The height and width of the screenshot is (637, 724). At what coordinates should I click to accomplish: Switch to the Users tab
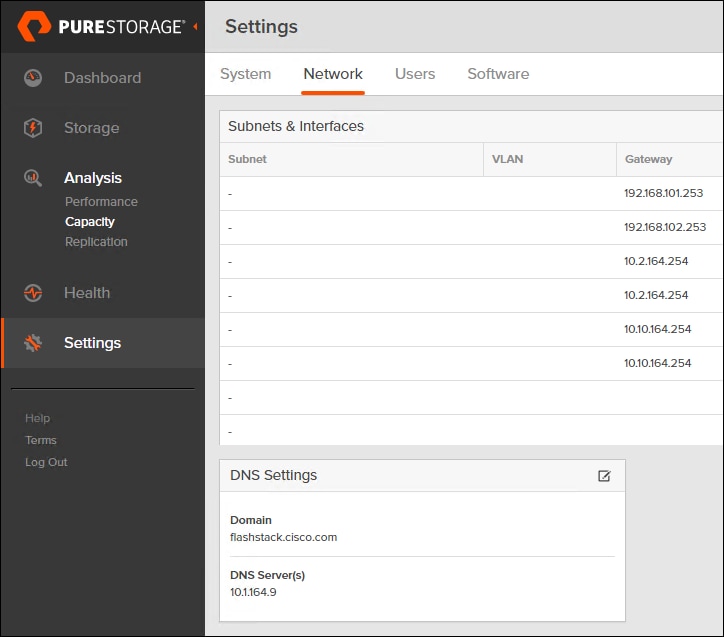415,74
